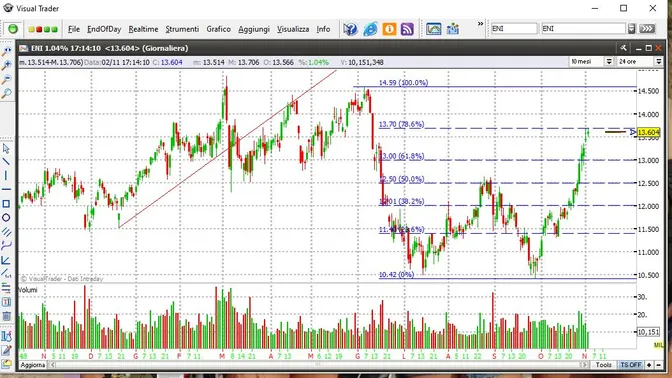Click the 10,151 volume value box
The image size is (672, 378).
coord(648,332)
